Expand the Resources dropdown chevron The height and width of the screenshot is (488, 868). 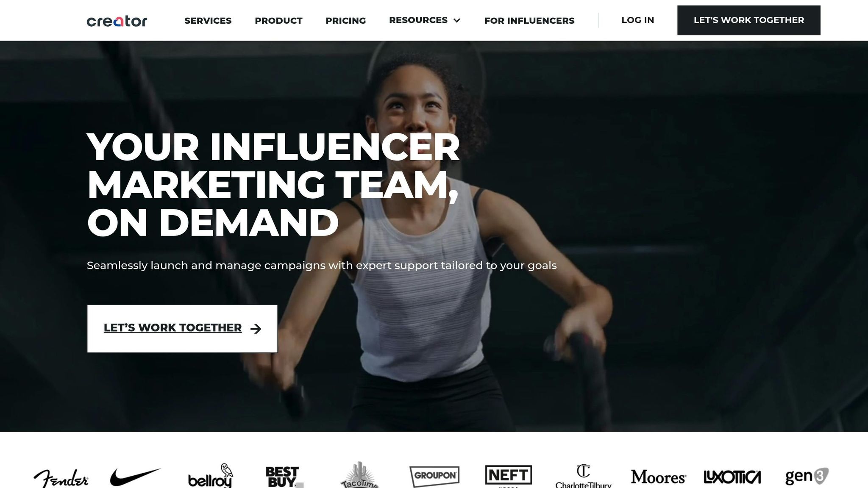point(456,20)
